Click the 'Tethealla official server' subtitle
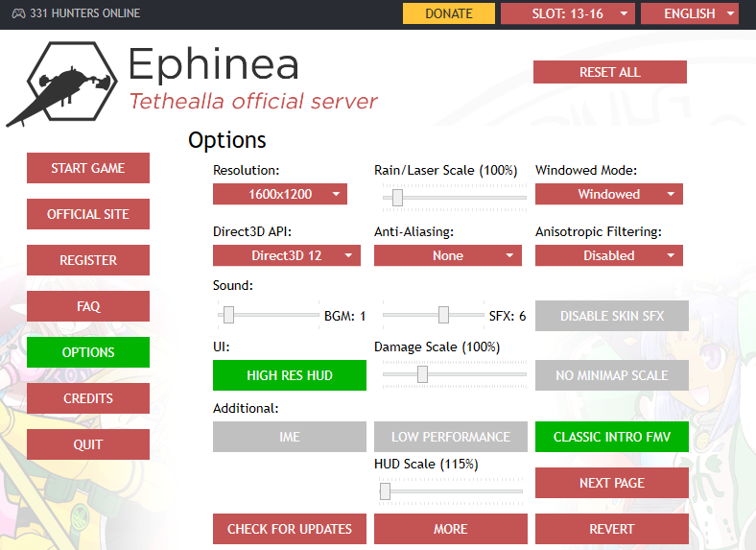 (253, 102)
